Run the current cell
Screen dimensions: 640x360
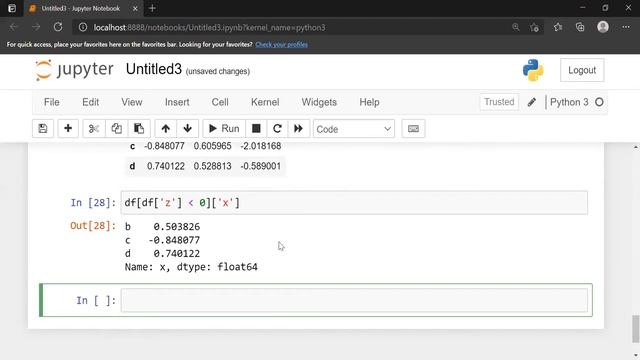click(224, 129)
